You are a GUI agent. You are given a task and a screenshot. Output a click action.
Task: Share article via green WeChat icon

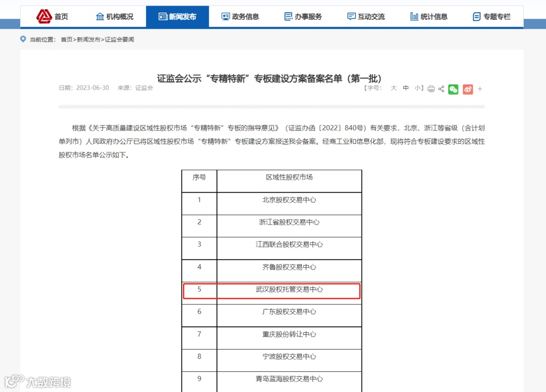pyautogui.click(x=453, y=90)
